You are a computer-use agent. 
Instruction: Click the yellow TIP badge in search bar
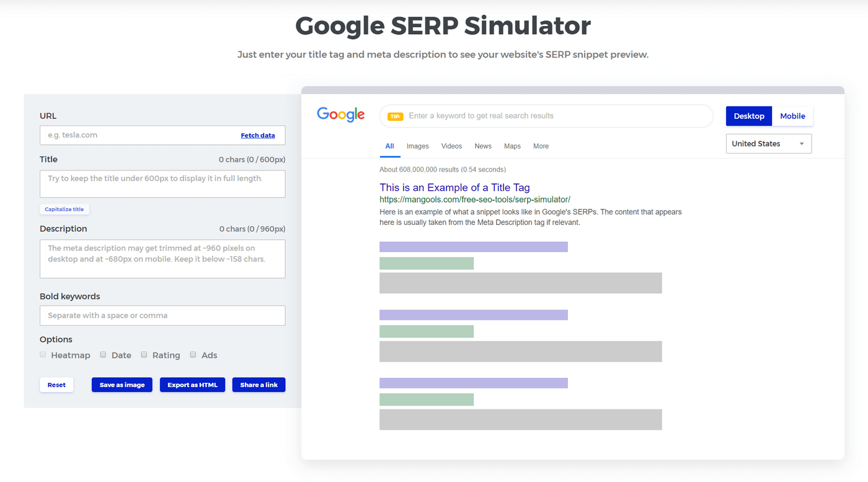pos(395,116)
